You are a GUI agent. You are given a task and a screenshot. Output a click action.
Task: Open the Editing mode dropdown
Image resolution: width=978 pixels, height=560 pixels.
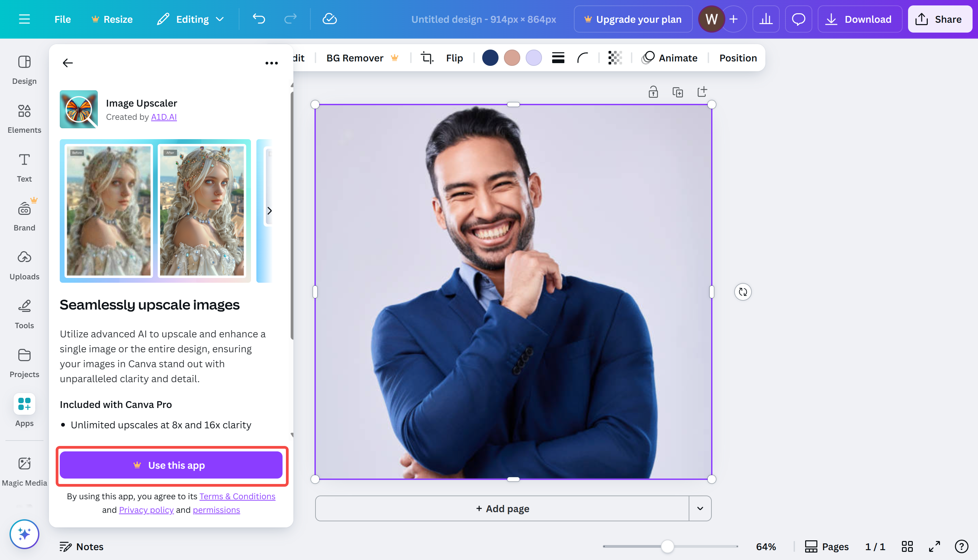(x=190, y=19)
